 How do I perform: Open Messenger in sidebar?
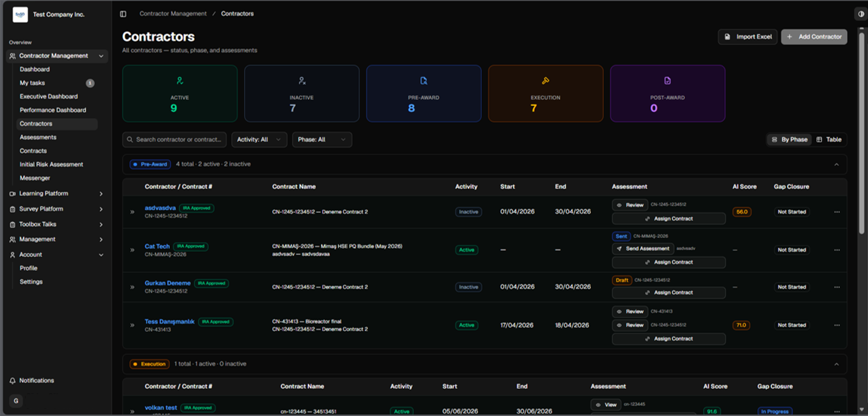35,178
